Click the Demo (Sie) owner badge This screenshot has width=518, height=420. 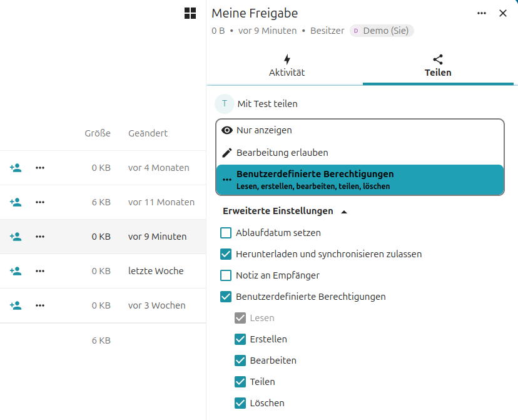coord(382,30)
